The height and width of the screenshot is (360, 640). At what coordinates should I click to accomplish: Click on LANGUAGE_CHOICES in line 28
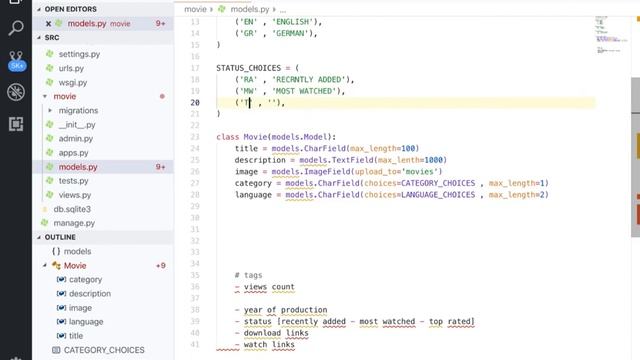click(x=438, y=195)
